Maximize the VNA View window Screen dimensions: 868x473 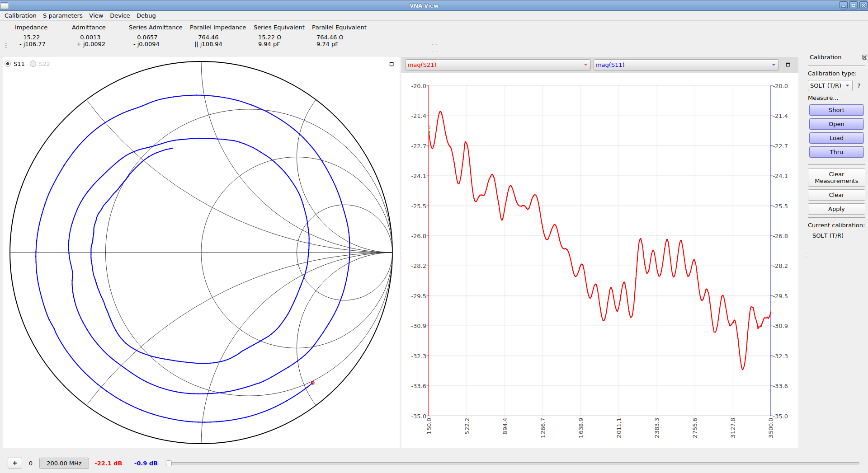tap(854, 5)
